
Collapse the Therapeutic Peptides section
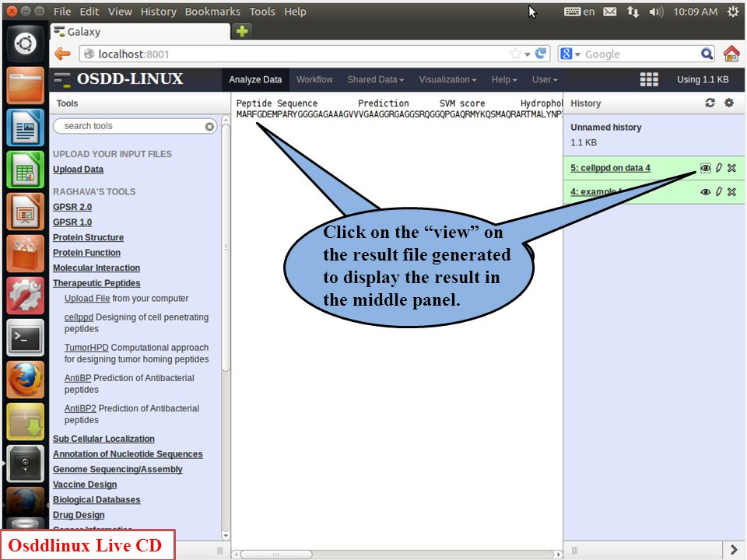pos(96,283)
